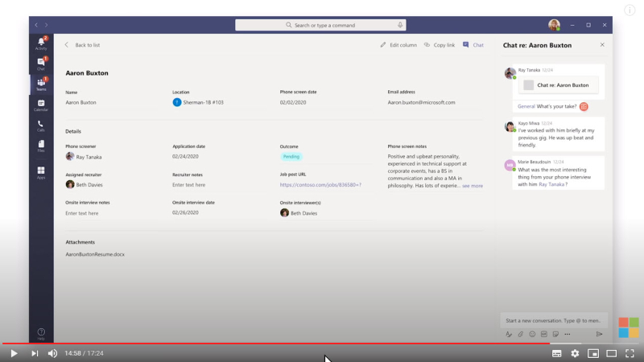
Task: Expand phone screen notes with see more
Action: point(473,186)
